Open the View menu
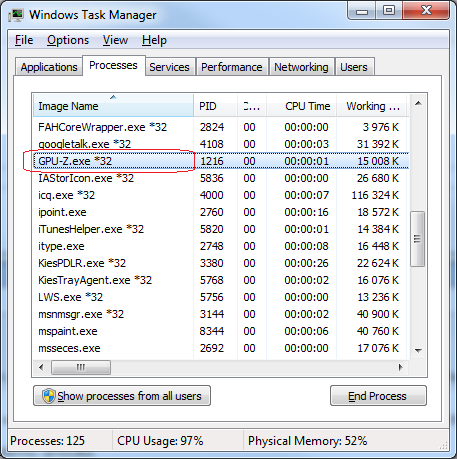Viewport: 457px width, 459px height. point(115,40)
